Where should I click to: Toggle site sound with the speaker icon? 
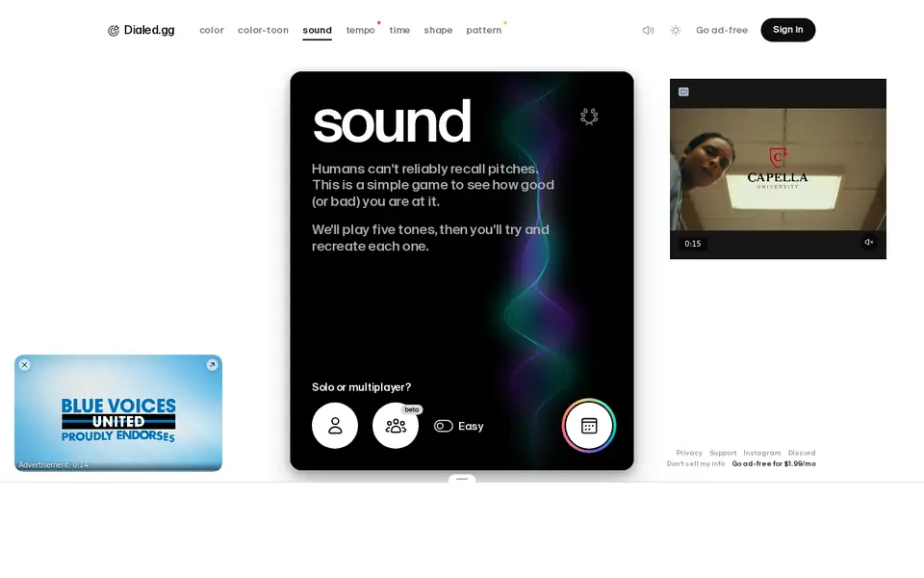648,30
